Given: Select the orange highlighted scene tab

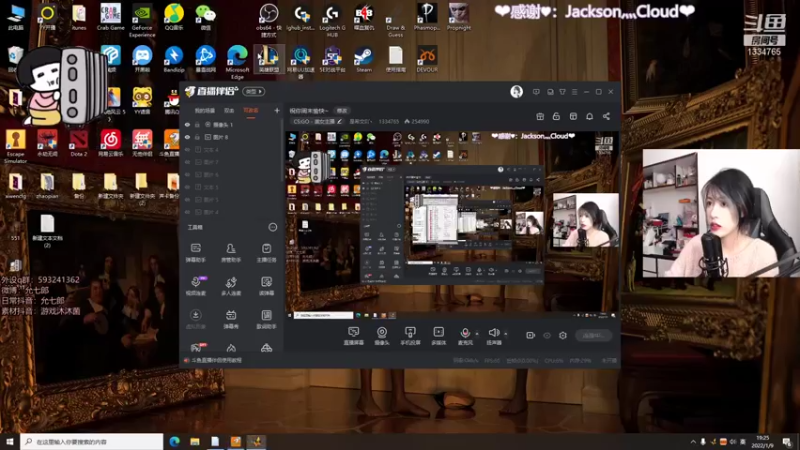Looking at the screenshot, I should click(x=251, y=110).
